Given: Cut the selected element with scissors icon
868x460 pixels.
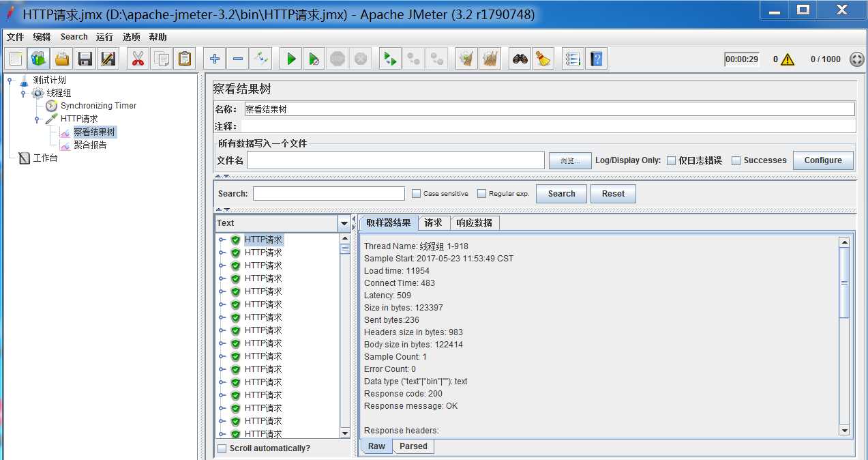Looking at the screenshot, I should (x=138, y=59).
